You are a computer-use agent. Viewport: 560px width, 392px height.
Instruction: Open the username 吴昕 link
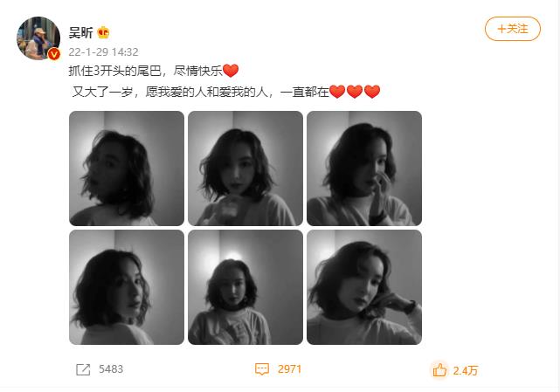pos(81,32)
